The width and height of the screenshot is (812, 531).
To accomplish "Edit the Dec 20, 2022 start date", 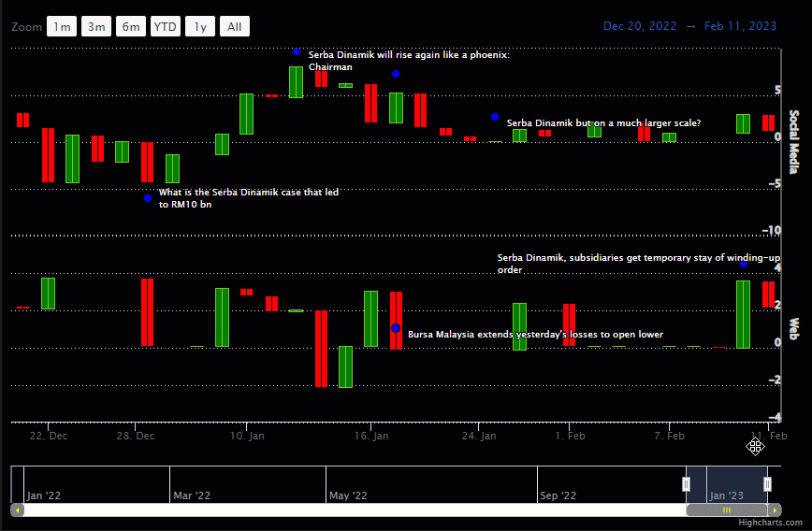I will pos(640,26).
